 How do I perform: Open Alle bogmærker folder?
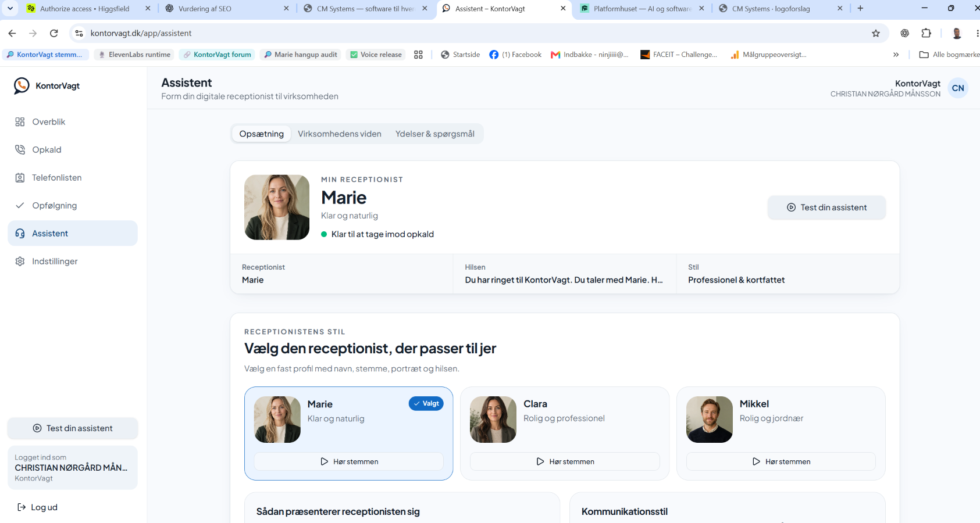(x=949, y=55)
